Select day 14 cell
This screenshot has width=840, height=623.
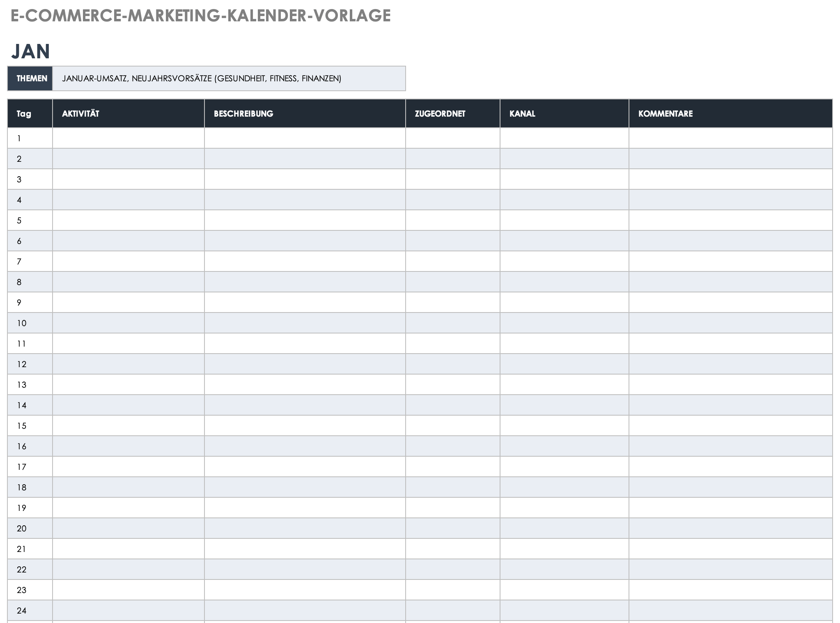coord(30,405)
